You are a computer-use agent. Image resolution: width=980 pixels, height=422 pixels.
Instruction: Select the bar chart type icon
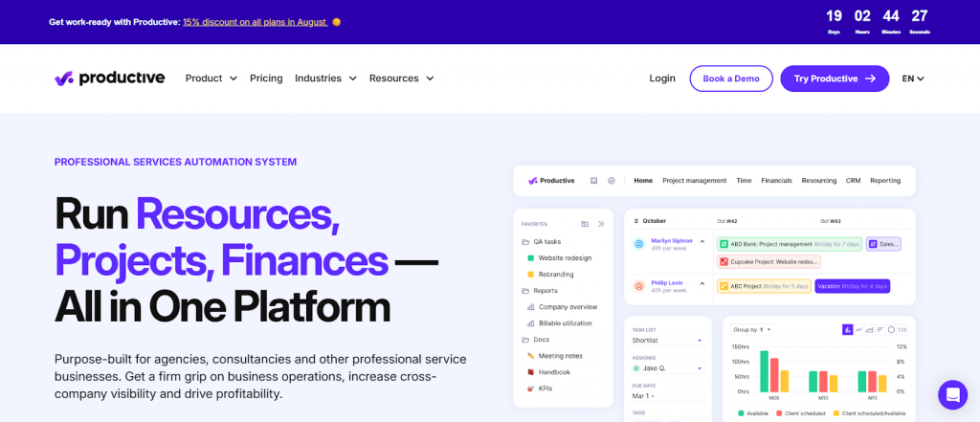(x=848, y=329)
